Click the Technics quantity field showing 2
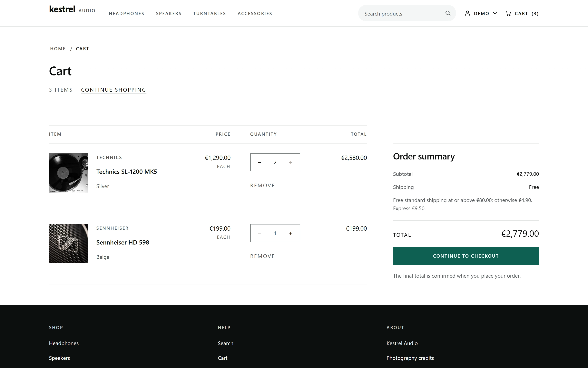The width and height of the screenshot is (588, 368). (x=275, y=163)
